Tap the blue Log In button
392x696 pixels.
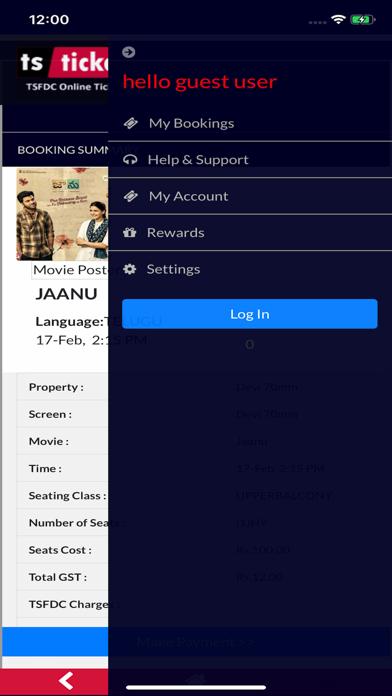[249, 314]
